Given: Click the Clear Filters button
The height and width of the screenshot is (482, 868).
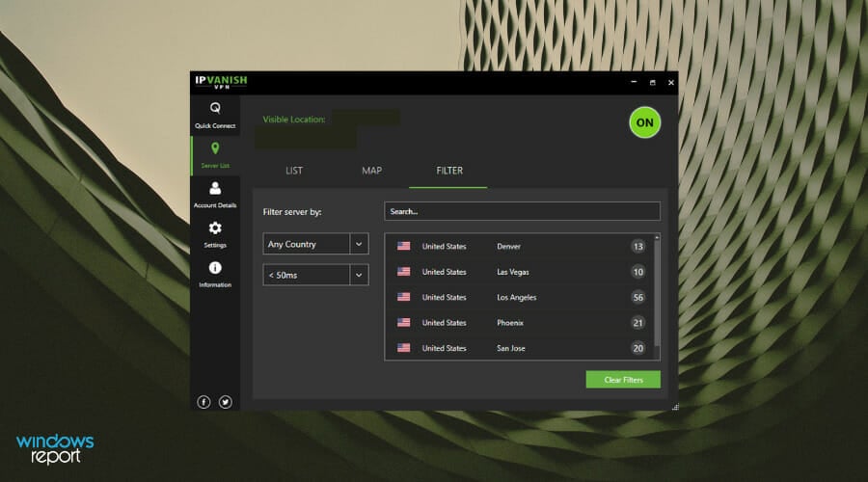Looking at the screenshot, I should coord(623,380).
